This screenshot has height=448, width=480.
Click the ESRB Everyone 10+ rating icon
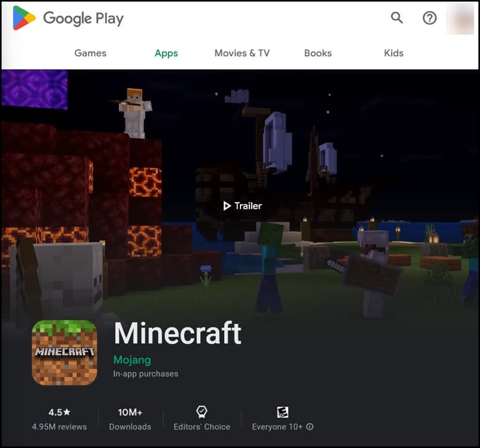282,412
